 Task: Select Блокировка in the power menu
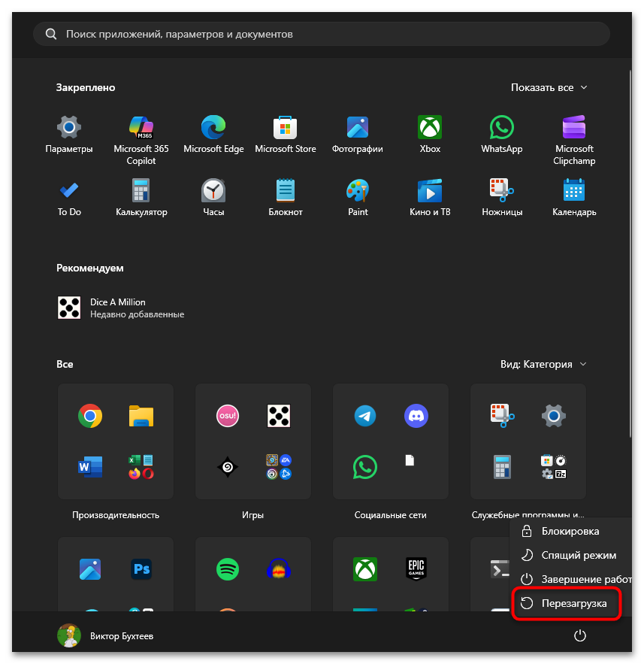pyautogui.click(x=570, y=531)
